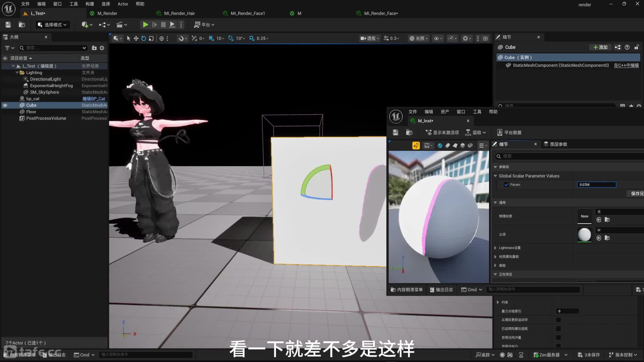Open outliner settings gear icon

click(x=102, y=48)
